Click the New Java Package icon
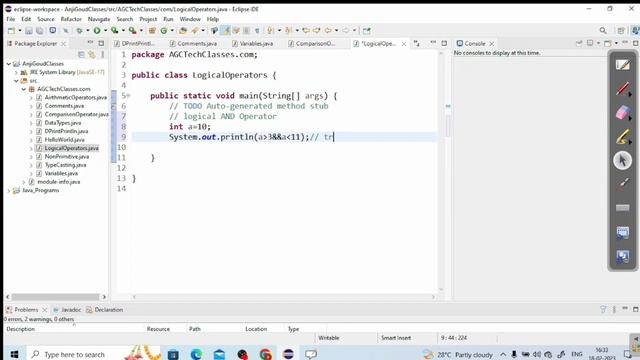 click(x=152, y=31)
